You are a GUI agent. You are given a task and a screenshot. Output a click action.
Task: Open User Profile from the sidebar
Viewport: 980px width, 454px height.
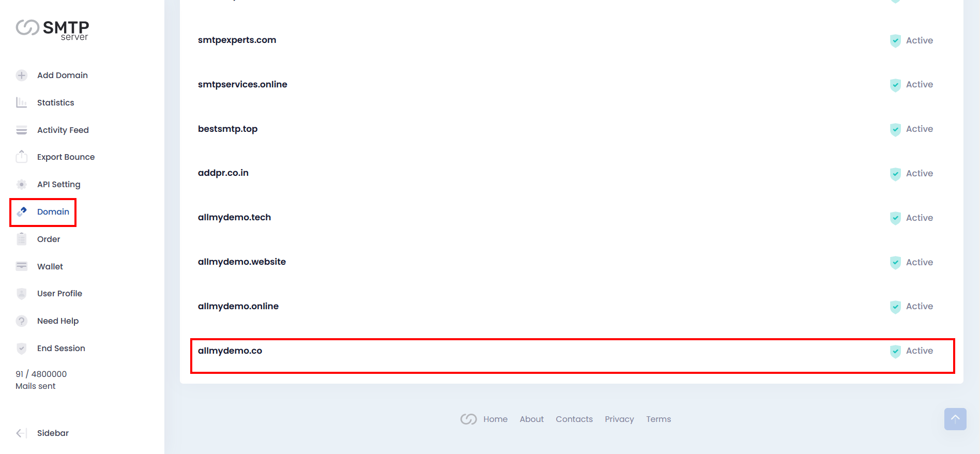59,294
